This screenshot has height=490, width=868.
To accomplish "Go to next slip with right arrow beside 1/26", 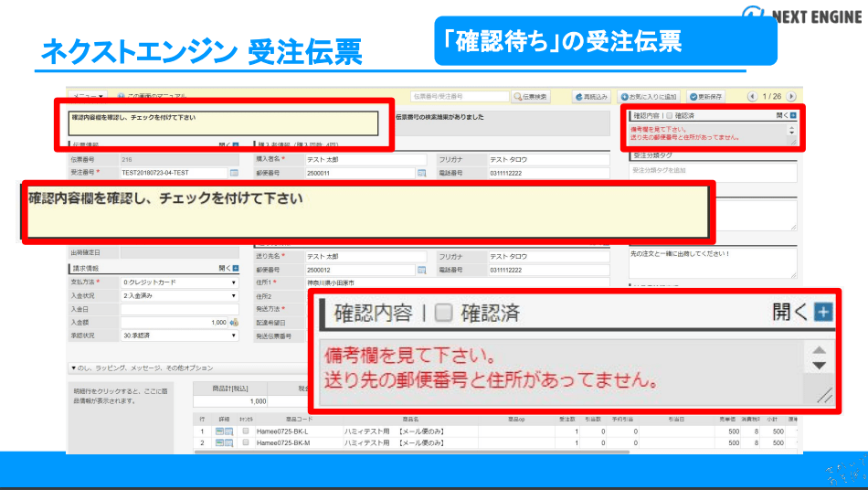I will point(791,96).
